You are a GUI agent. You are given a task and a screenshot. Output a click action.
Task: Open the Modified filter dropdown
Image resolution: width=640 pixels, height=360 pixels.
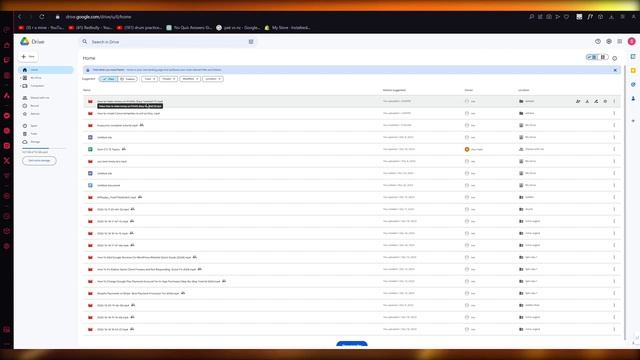tap(190, 79)
